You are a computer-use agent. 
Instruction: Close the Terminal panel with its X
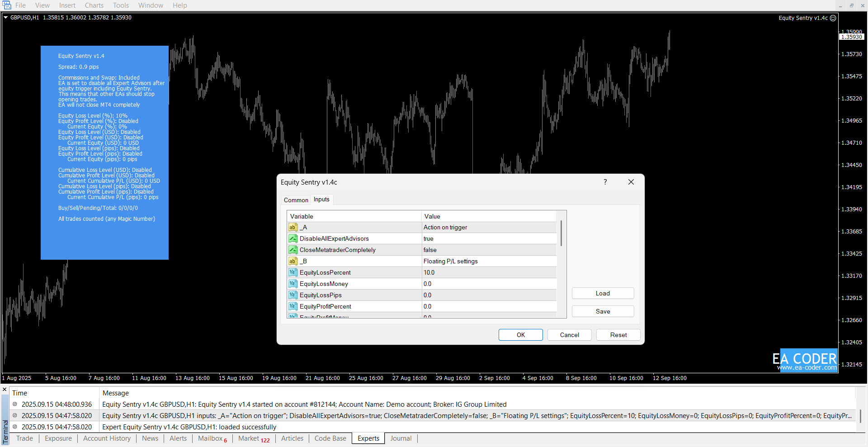coord(5,389)
